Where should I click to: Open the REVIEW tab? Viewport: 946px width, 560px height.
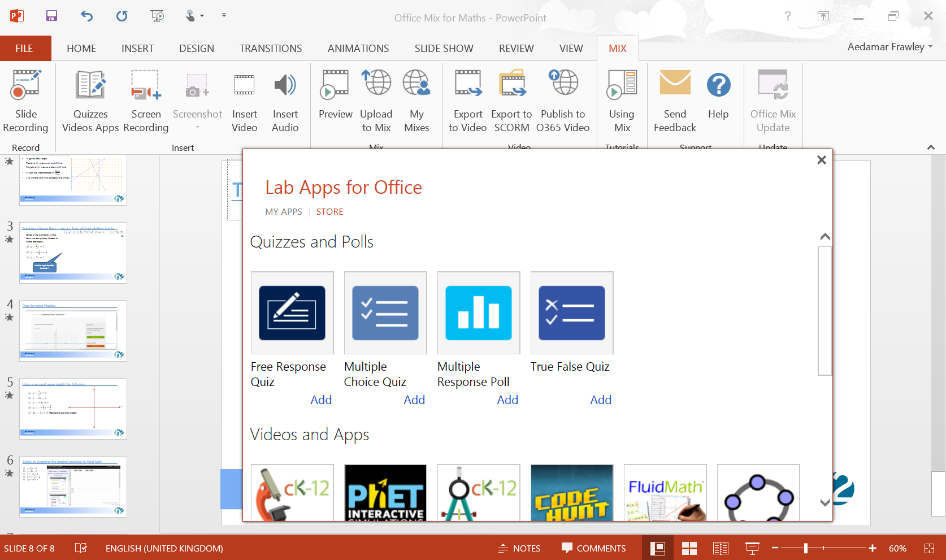point(516,49)
